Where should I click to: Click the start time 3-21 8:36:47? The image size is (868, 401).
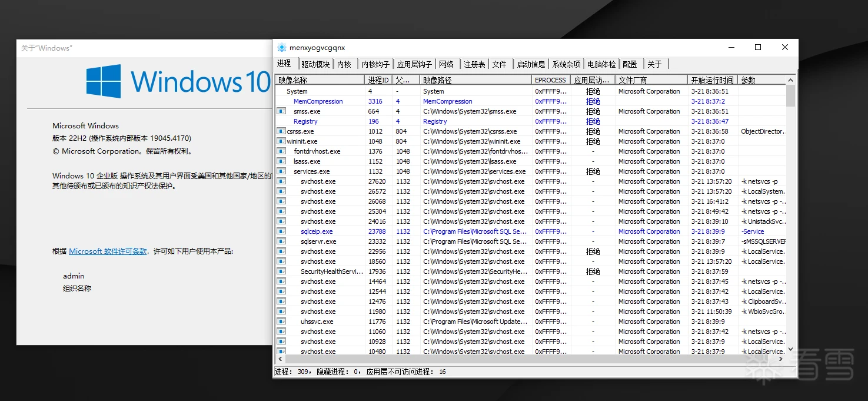[x=710, y=121]
